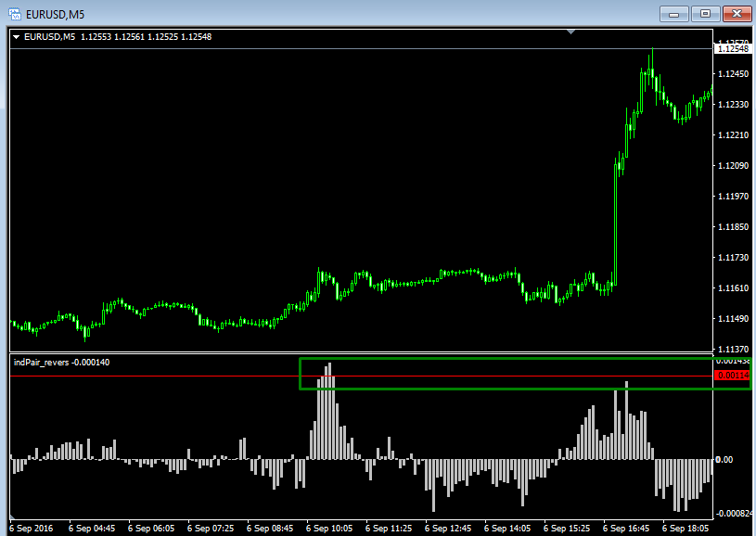The image size is (756, 536).
Task: Click the 6 Sep 12:45 time label
Action: click(448, 529)
